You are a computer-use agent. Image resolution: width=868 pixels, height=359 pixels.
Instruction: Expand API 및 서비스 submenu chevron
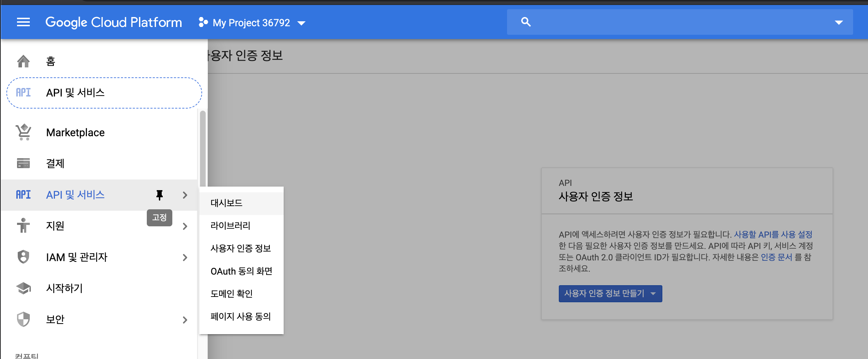click(185, 195)
